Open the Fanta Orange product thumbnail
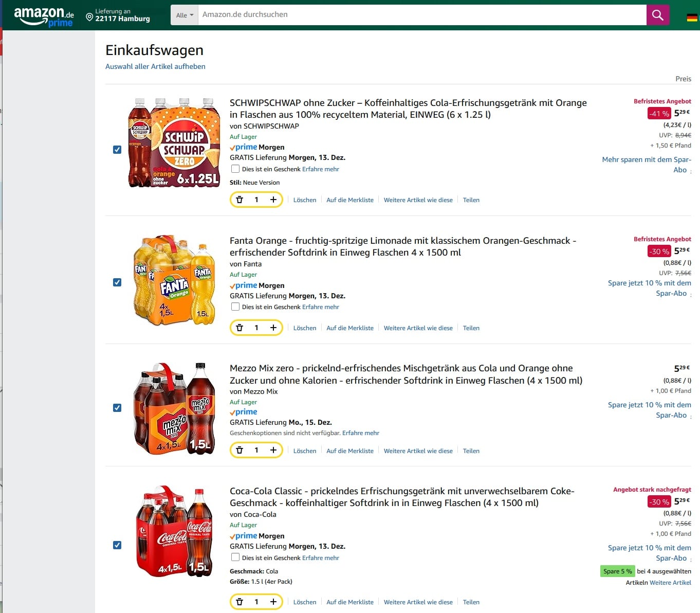The width and height of the screenshot is (700, 613). click(174, 281)
